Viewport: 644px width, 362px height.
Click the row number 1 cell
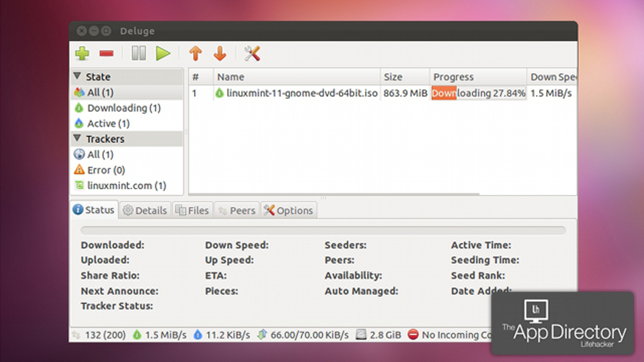click(194, 93)
